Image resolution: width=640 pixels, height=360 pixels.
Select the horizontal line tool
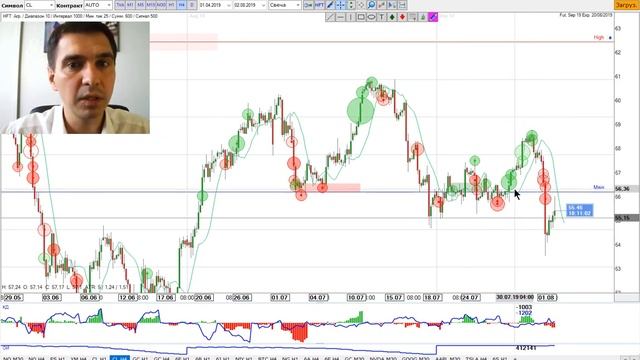[x=340, y=17]
